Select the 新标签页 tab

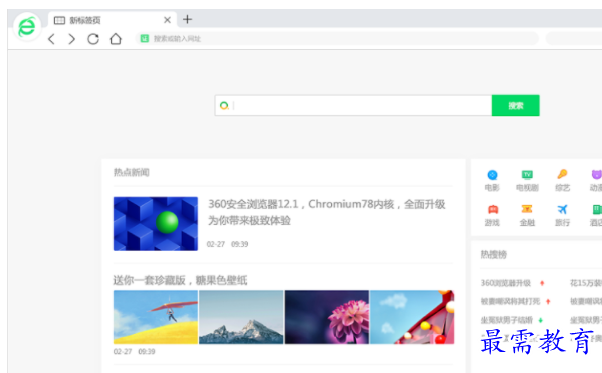[x=112, y=20]
